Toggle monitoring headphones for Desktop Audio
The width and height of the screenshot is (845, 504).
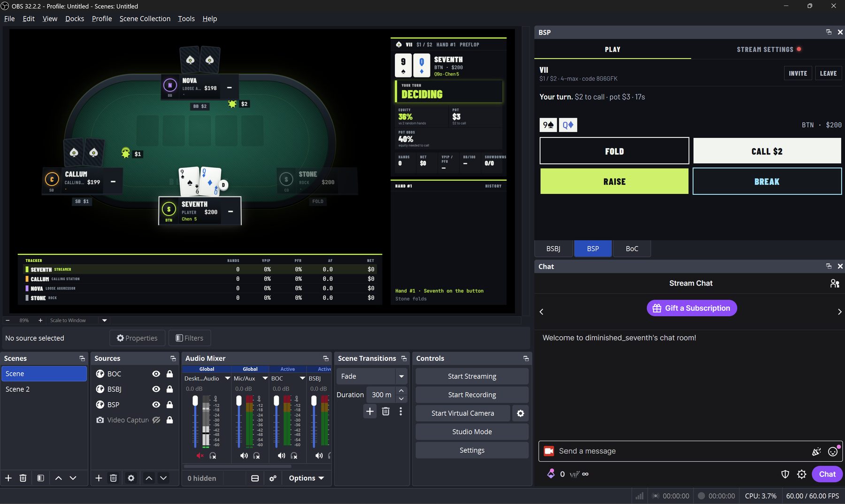tap(213, 456)
